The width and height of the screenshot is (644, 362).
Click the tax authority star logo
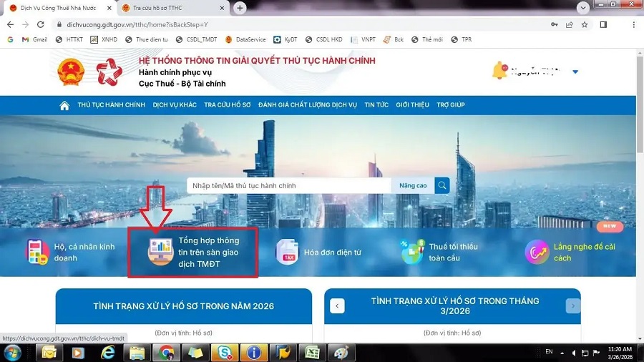pyautogui.click(x=109, y=72)
